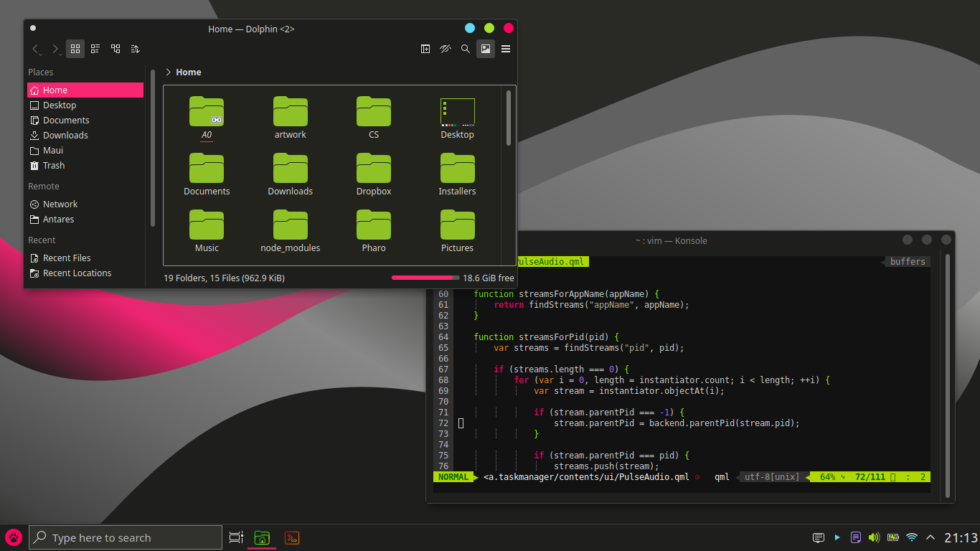
Task: Select the Installers folder
Action: (458, 175)
